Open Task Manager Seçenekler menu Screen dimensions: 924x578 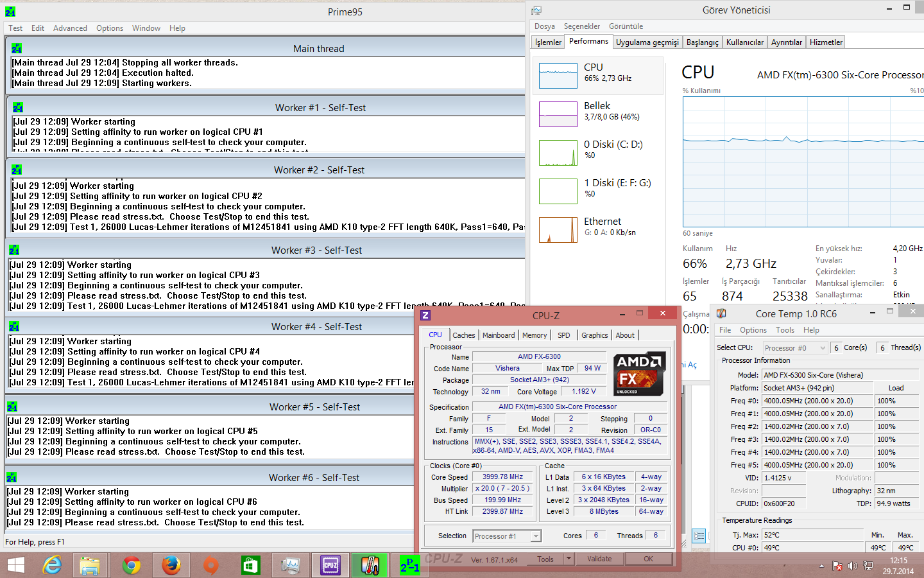(x=582, y=26)
